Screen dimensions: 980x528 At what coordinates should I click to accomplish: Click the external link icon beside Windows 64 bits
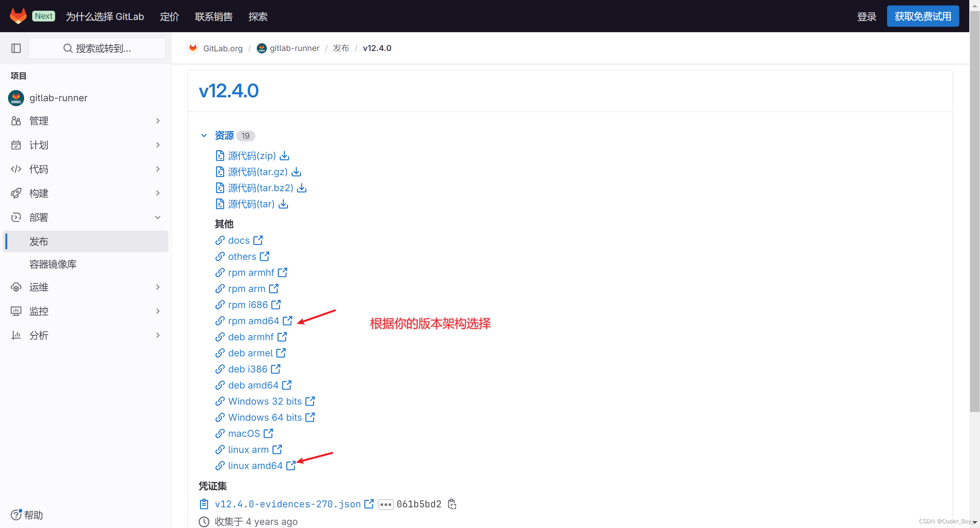tap(310, 417)
